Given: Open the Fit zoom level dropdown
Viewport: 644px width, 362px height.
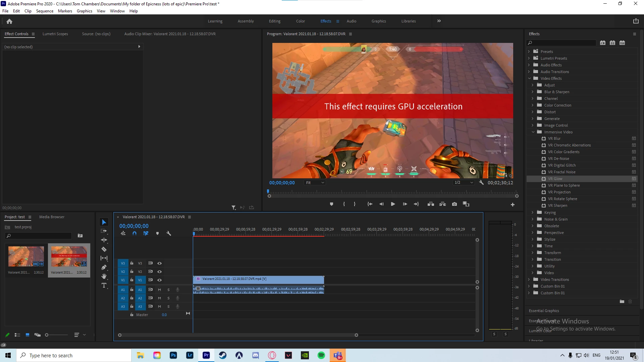Looking at the screenshot, I should coord(315,183).
